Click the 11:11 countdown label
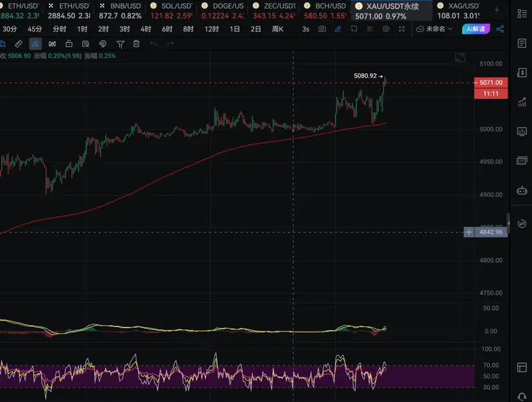Screen dimensions: 532x402 pyautogui.click(x=491, y=94)
